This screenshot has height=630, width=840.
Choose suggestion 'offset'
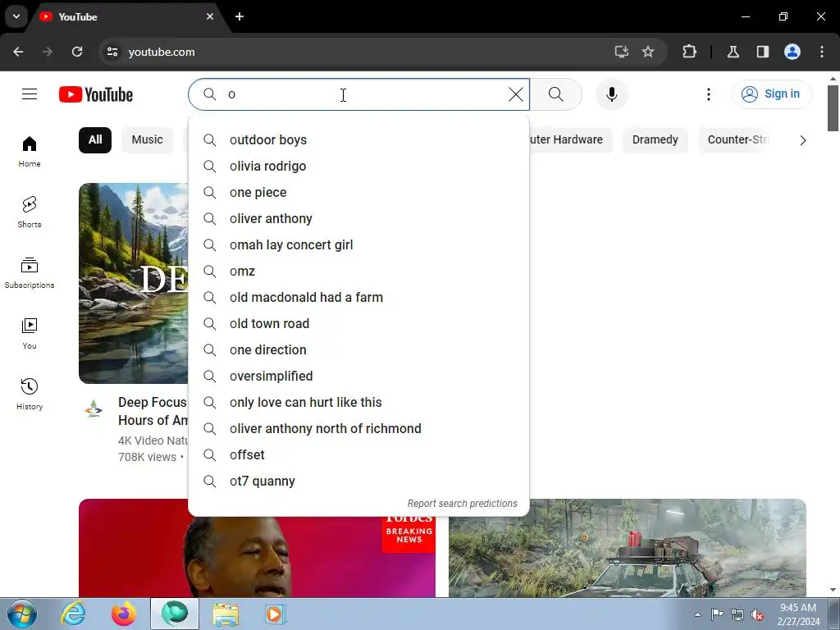point(359,454)
